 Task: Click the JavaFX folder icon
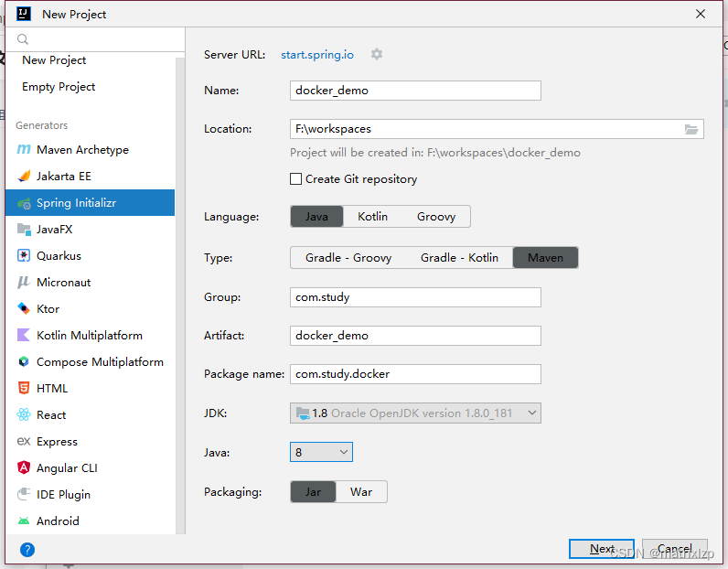point(24,230)
